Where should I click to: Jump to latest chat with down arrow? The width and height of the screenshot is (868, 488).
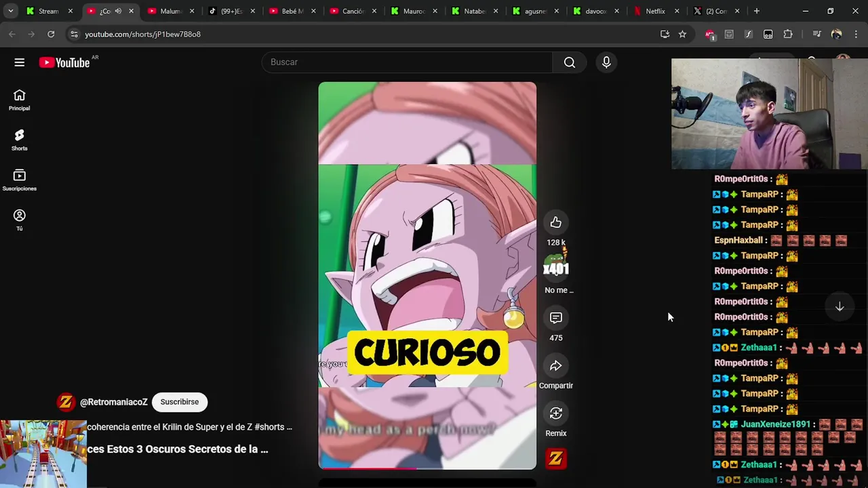[840, 307]
